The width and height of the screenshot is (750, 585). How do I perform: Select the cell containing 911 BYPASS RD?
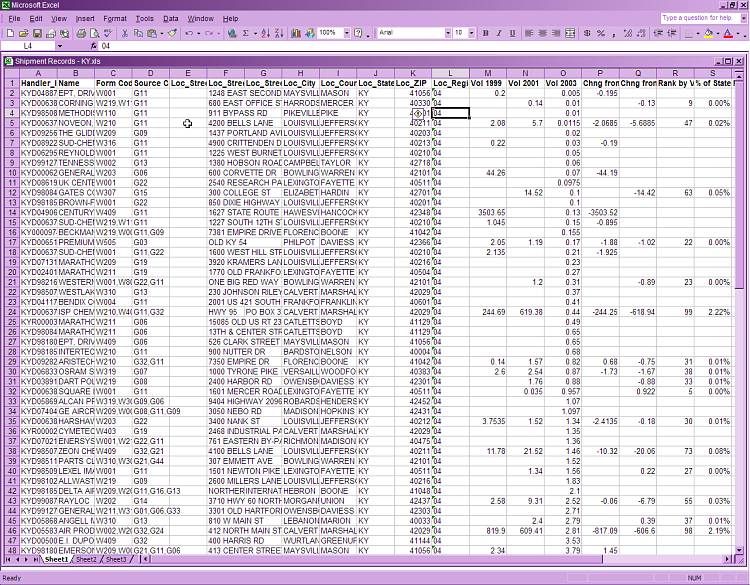[x=226, y=113]
